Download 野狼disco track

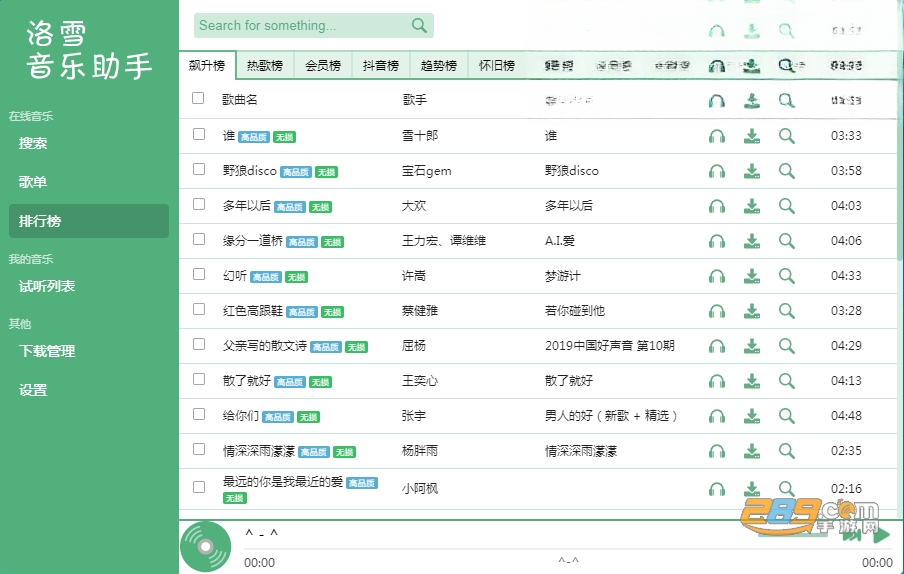coord(752,171)
